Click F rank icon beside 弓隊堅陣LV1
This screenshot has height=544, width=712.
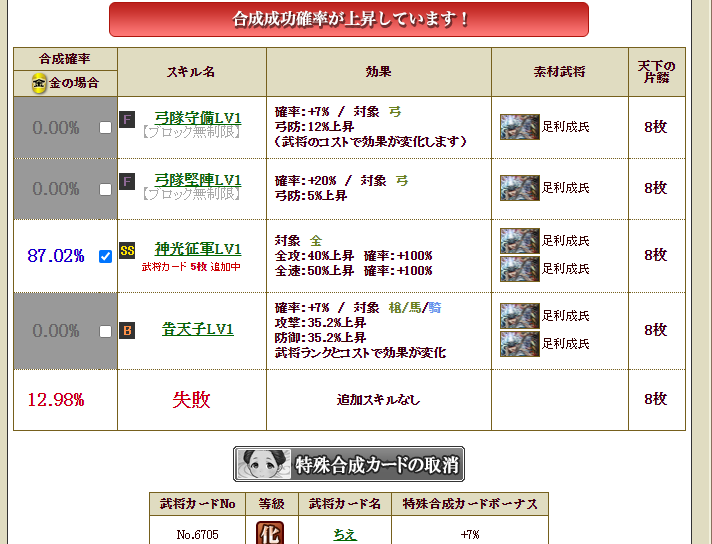pos(127,182)
